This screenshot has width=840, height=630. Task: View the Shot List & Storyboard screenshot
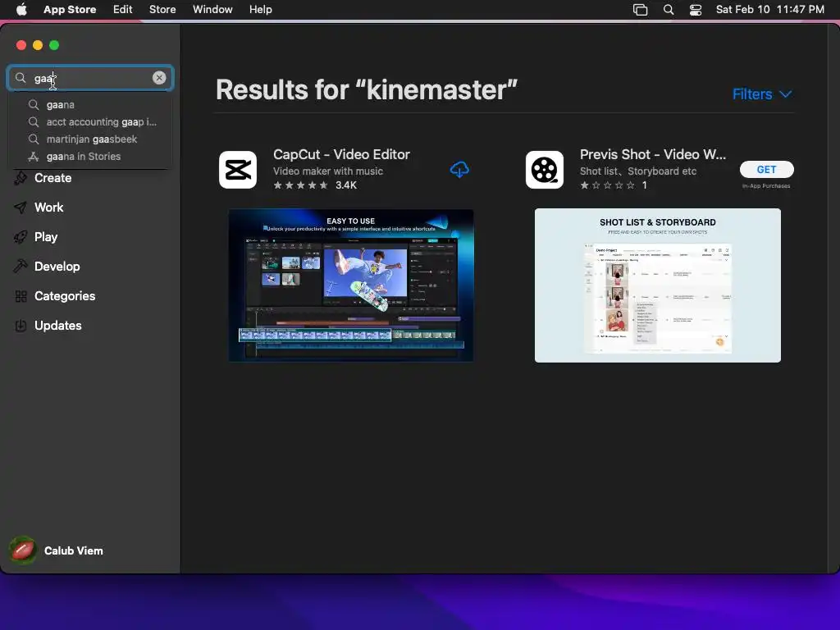[657, 285]
